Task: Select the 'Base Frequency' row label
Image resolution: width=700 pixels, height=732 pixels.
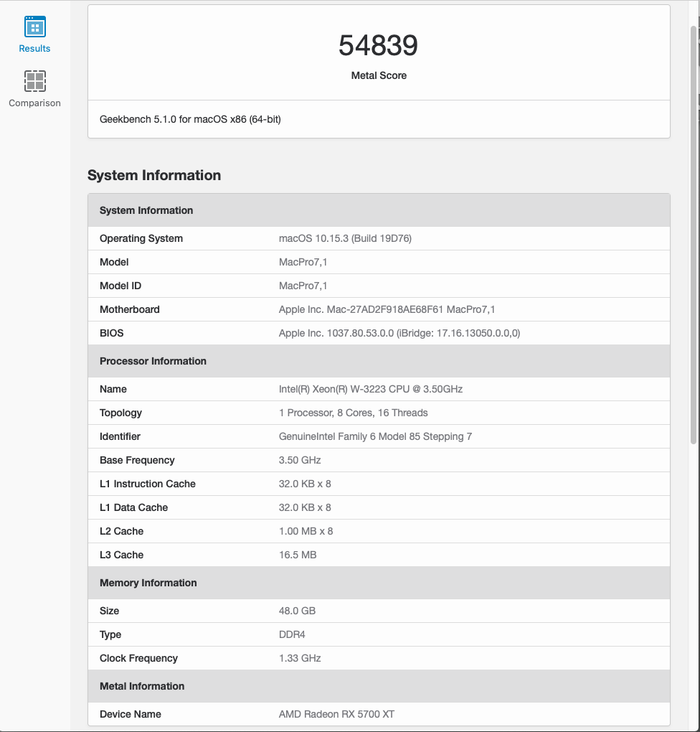Action: 137,460
